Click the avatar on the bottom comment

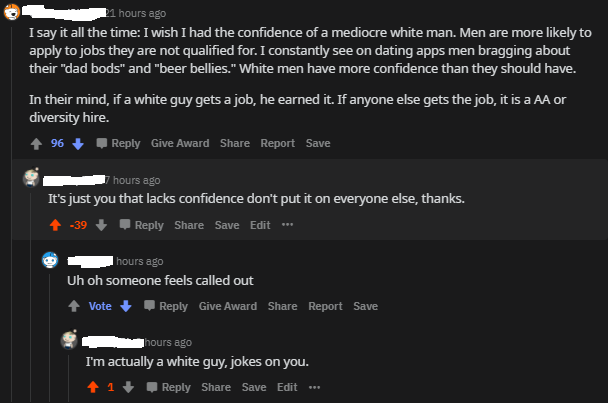pyautogui.click(x=70, y=341)
